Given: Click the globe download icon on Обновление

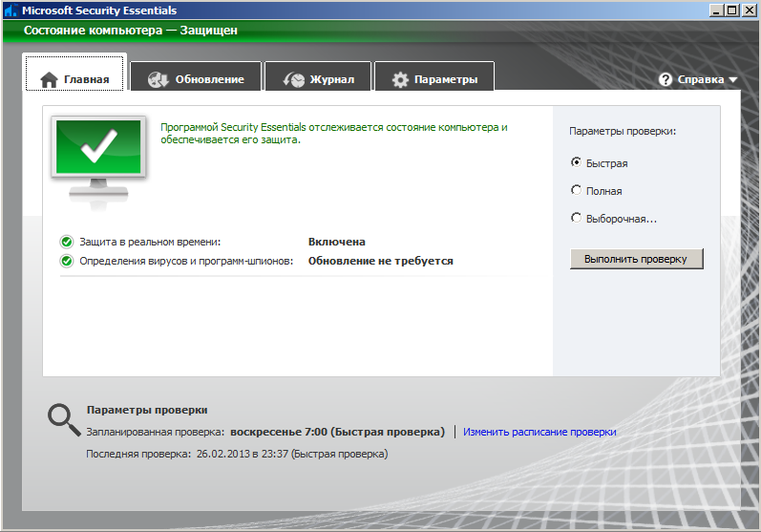Looking at the screenshot, I should coord(159,79).
